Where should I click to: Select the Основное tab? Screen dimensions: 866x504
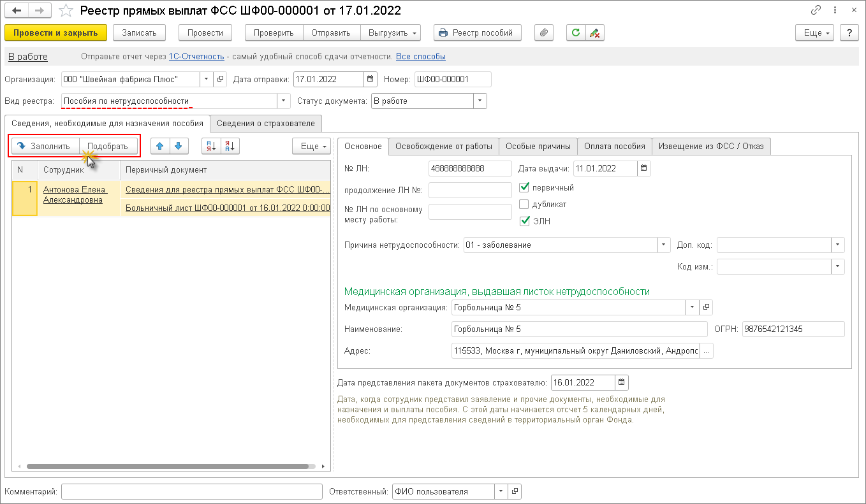[x=363, y=146]
